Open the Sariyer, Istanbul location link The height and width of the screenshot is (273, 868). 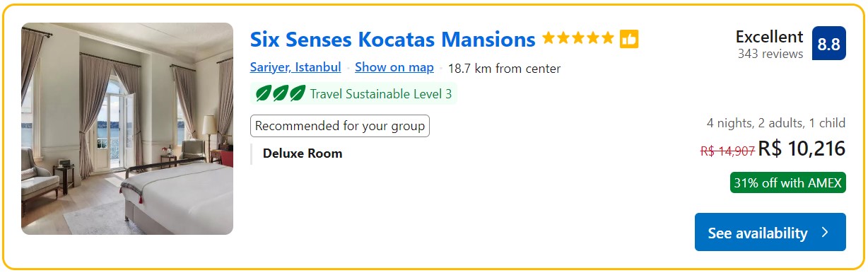295,68
